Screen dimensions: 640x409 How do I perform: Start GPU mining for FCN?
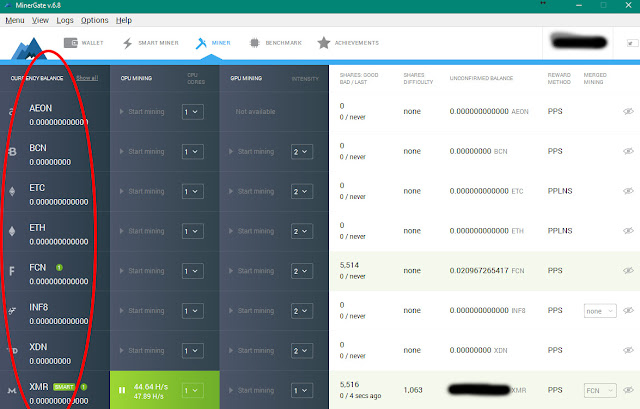tap(251, 271)
